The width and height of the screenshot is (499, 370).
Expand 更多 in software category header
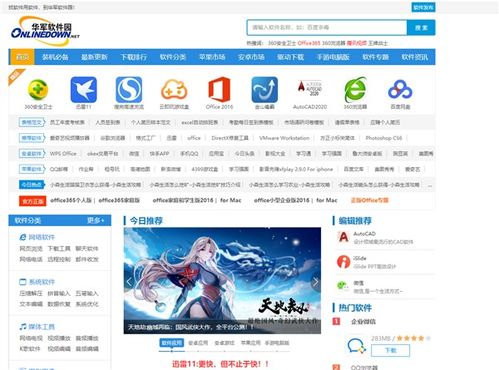(96, 220)
